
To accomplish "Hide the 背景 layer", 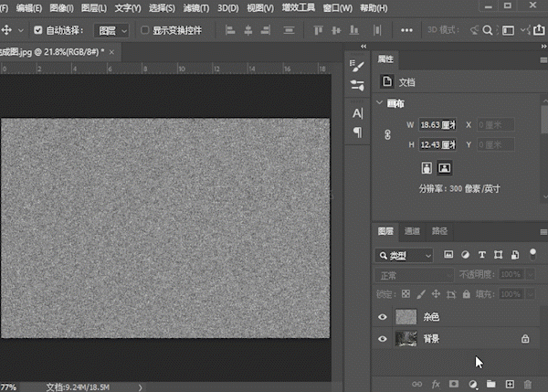I will pyautogui.click(x=383, y=339).
